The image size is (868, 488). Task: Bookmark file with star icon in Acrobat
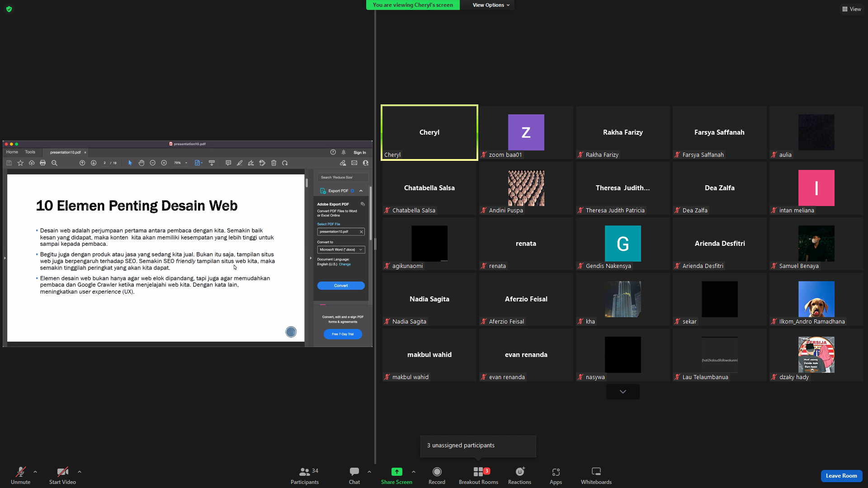(20, 163)
